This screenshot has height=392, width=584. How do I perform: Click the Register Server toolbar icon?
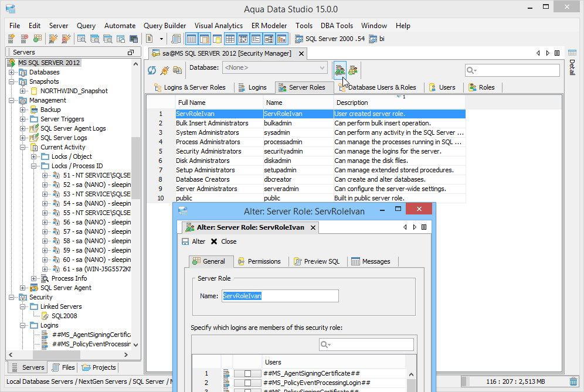point(11,38)
